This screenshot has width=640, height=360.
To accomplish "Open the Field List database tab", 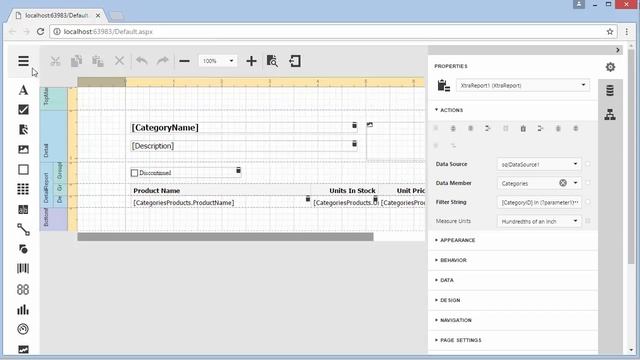I will (610, 91).
